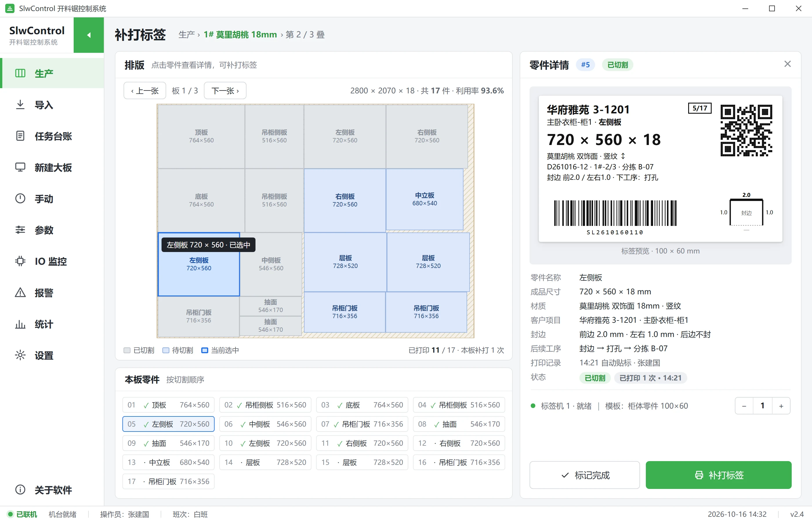Click the 已切割 legend swatch
This screenshot has height=522, width=812.
pos(127,350)
